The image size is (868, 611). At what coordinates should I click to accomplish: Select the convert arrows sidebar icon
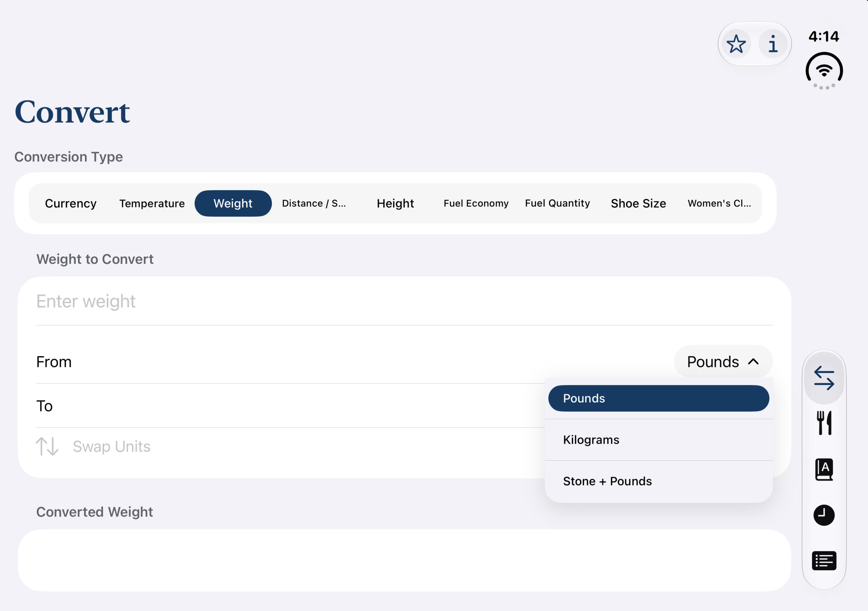pos(824,378)
